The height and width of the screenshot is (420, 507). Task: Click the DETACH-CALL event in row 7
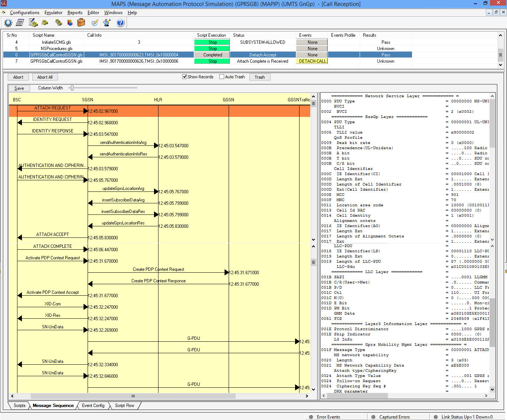point(312,61)
